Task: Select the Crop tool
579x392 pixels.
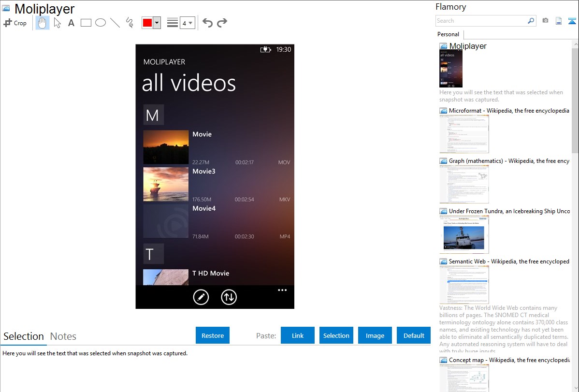Action: tap(15, 23)
